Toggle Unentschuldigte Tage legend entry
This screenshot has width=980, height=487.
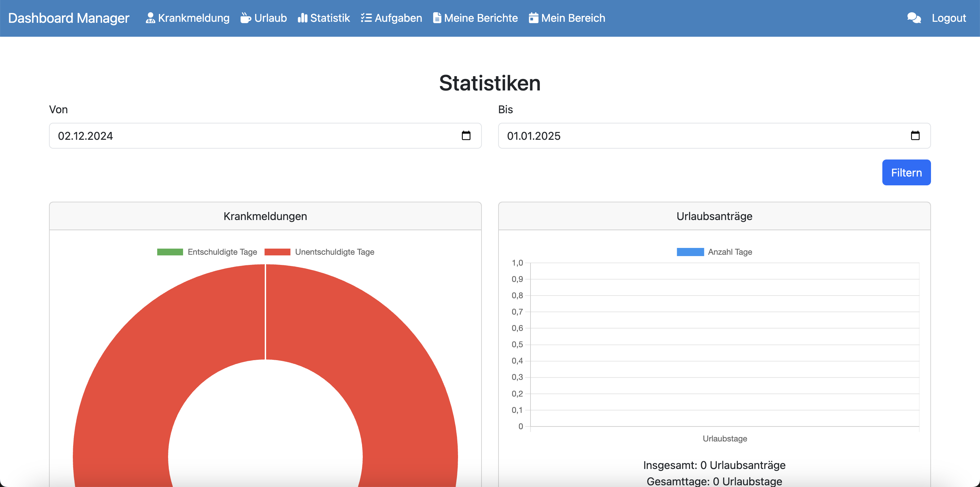point(320,252)
